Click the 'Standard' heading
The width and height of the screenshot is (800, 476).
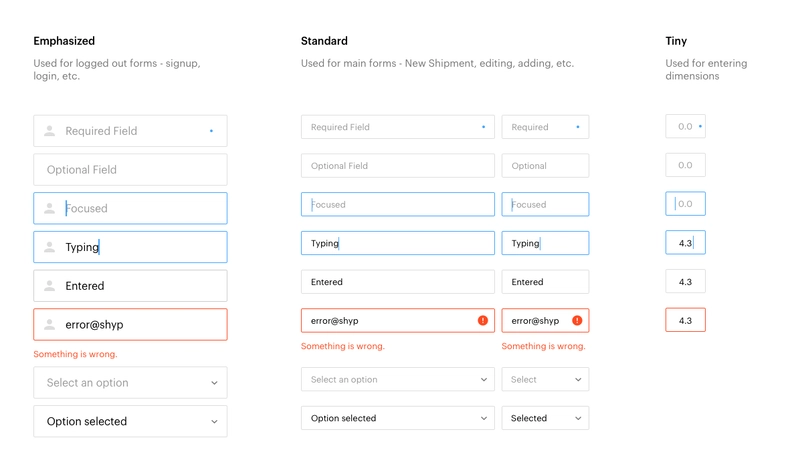click(x=324, y=41)
